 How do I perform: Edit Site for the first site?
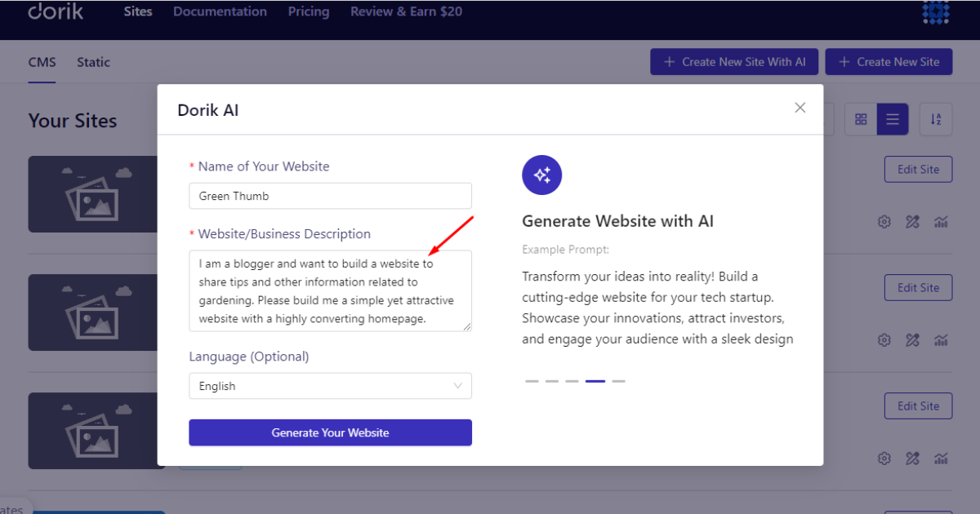click(x=918, y=169)
